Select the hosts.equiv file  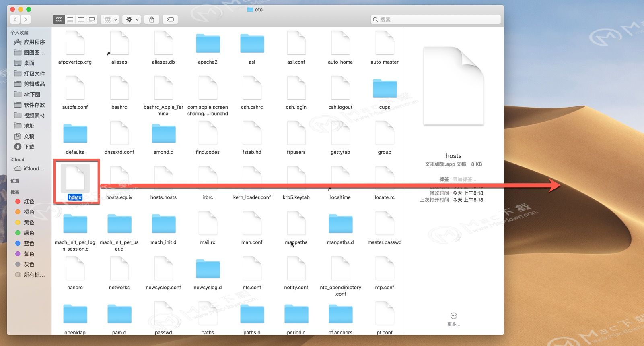click(x=119, y=178)
